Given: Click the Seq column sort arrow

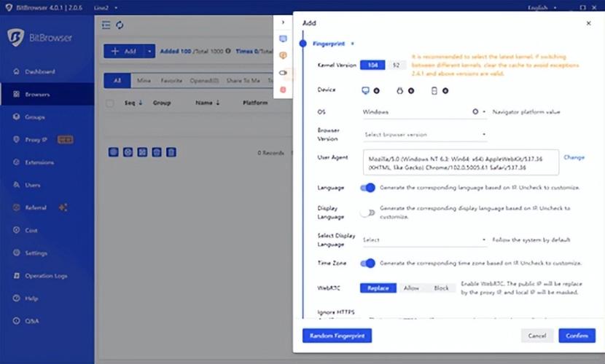Looking at the screenshot, I should point(141,103).
